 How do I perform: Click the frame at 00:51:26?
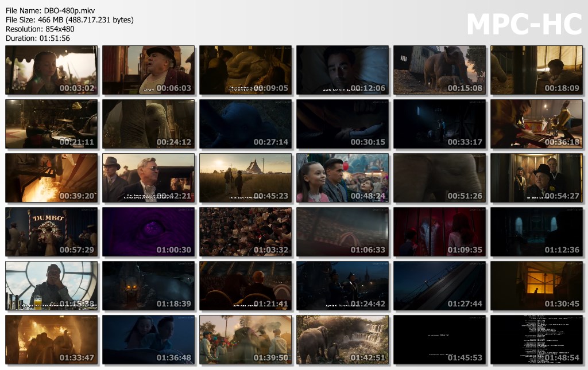click(439, 178)
